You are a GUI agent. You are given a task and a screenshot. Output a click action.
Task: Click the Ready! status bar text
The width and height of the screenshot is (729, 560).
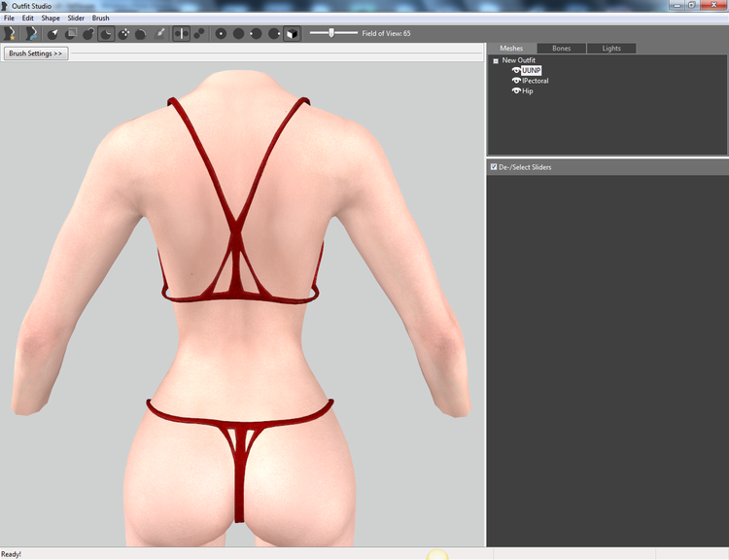tap(11, 554)
